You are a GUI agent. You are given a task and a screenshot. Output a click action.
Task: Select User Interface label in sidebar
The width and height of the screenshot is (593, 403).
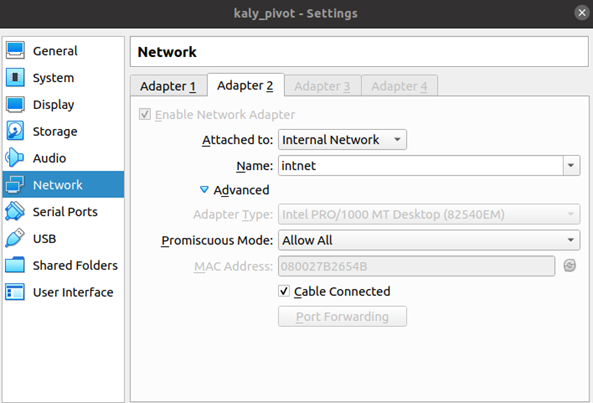(73, 292)
